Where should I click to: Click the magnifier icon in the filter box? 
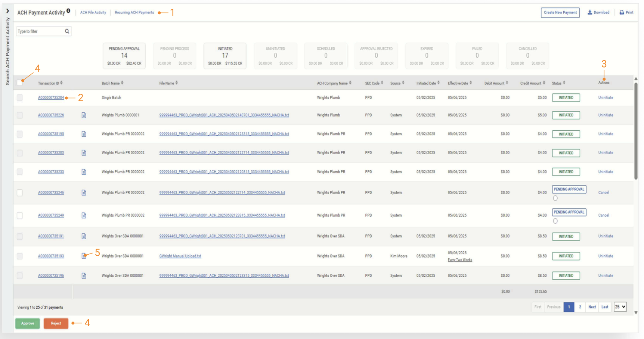pyautogui.click(x=67, y=31)
